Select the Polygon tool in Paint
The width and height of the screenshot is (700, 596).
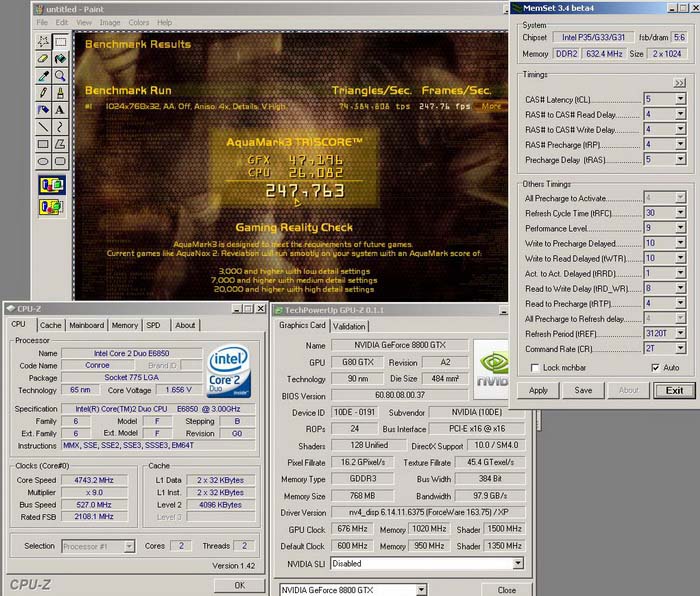pyautogui.click(x=60, y=144)
